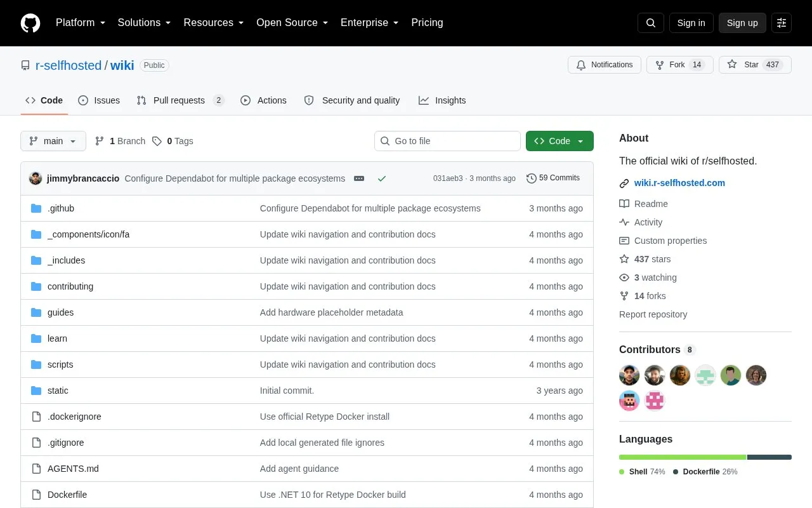The height and width of the screenshot is (508, 812).
Task: Open the Dockerfile file
Action: coord(67,495)
